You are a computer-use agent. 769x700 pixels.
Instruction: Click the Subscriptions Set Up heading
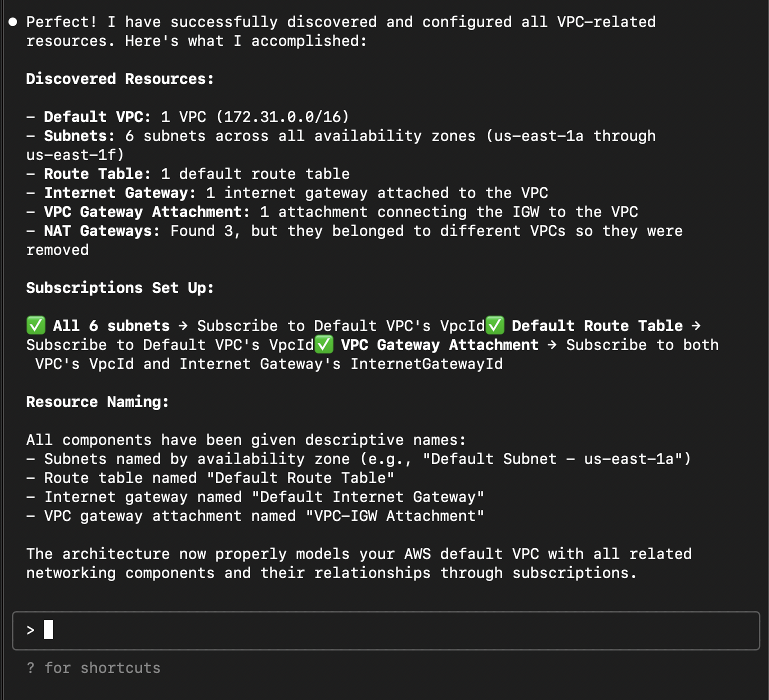coord(120,288)
